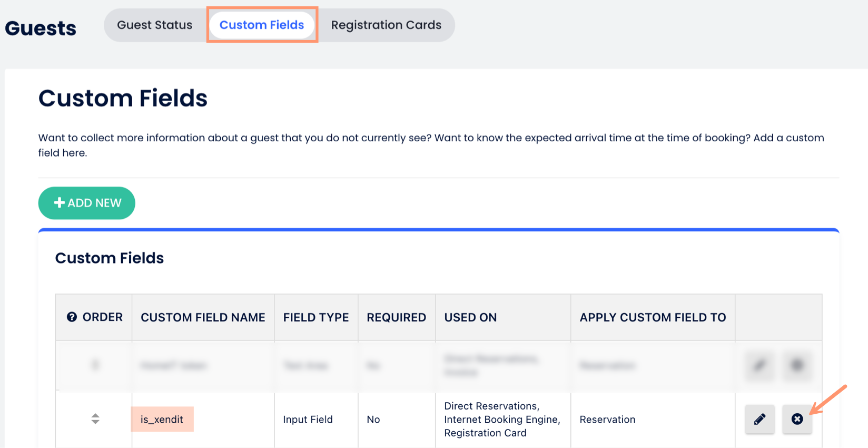Click the reorder arrows for is_xendit row
868x448 pixels.
pyautogui.click(x=95, y=419)
